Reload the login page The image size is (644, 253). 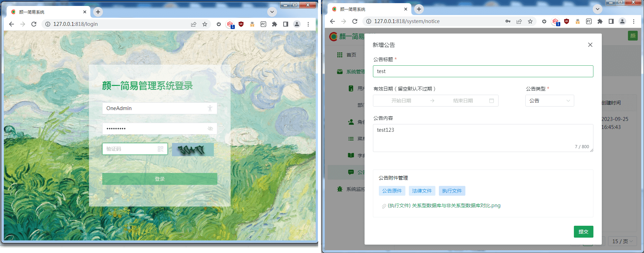pos(34,24)
